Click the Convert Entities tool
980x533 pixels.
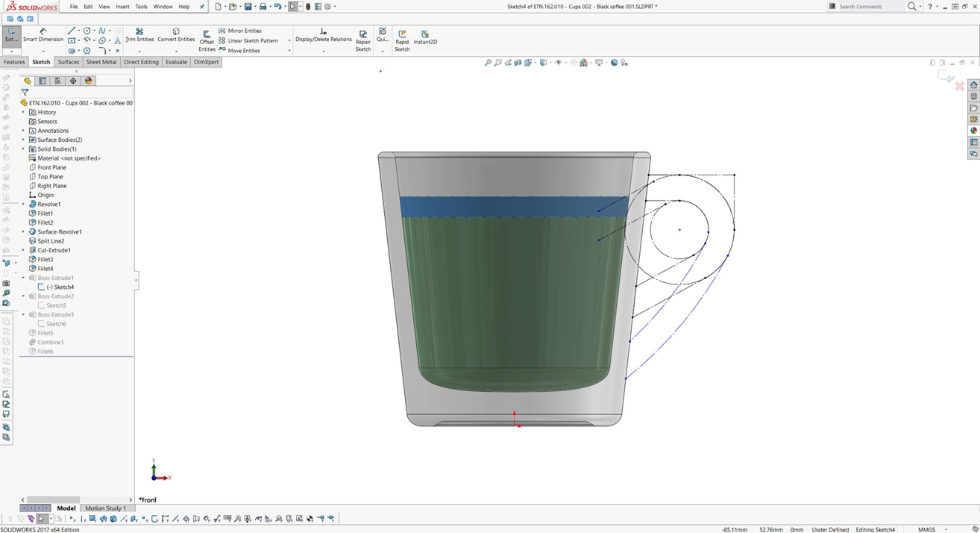tap(176, 36)
